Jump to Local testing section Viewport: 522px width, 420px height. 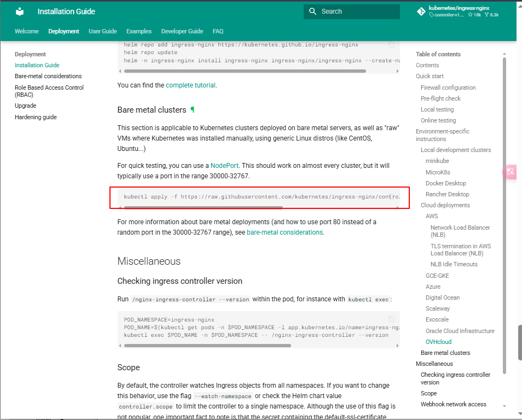pyautogui.click(x=437, y=109)
